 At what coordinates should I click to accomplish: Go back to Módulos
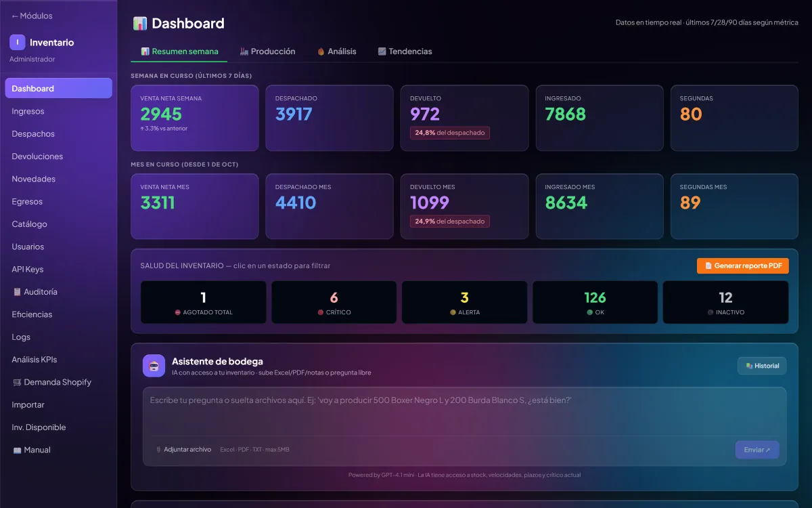[x=32, y=16]
